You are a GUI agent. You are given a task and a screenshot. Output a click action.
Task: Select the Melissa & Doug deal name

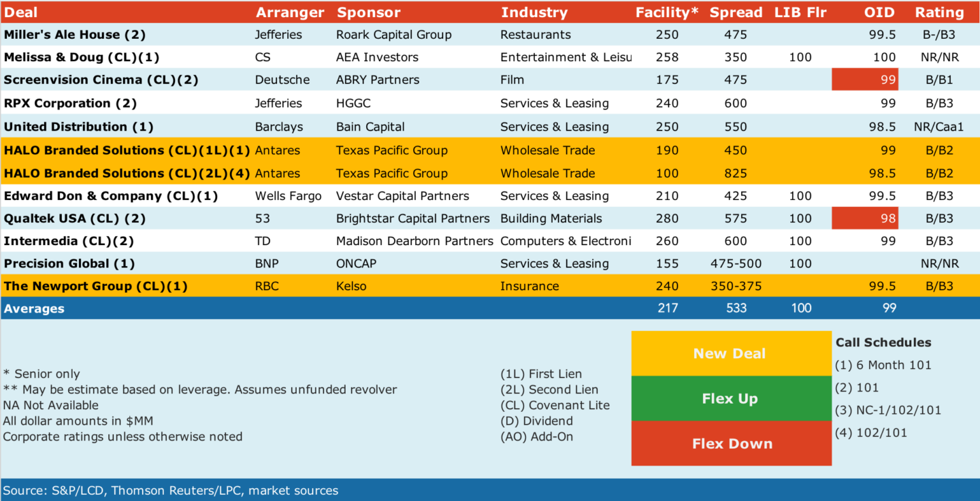tap(82, 57)
